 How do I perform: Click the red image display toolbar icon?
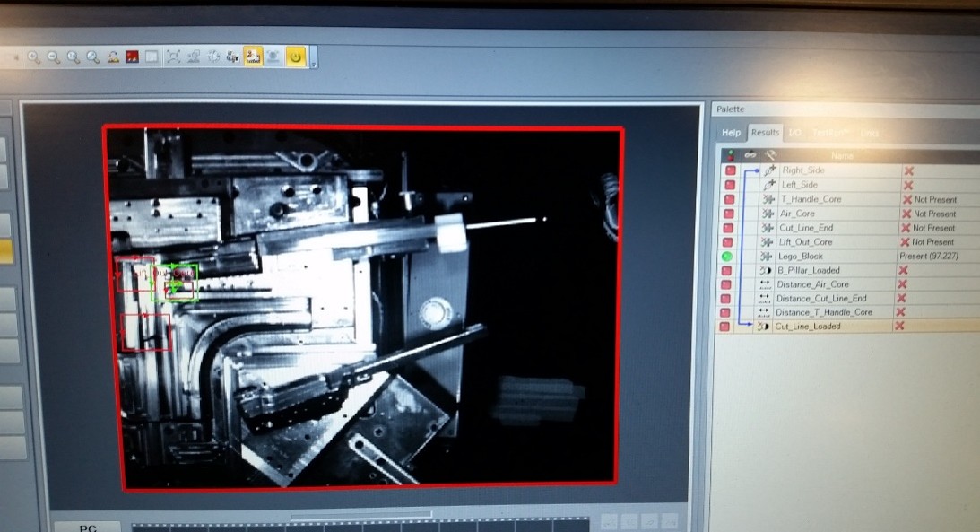[x=133, y=57]
